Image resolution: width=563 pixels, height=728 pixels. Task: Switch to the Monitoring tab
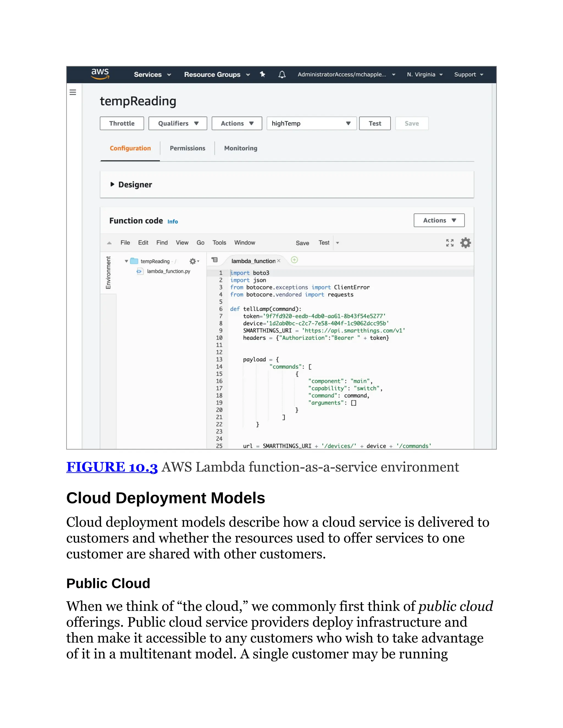click(241, 148)
